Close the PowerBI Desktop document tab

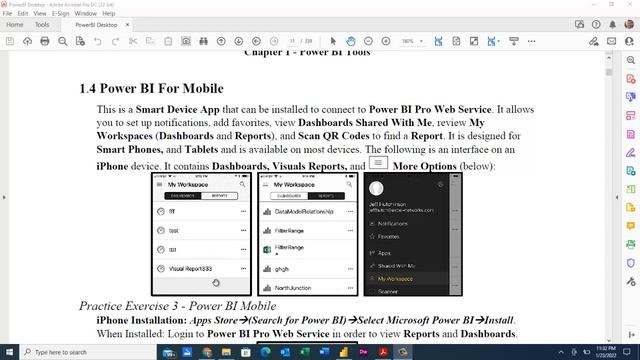point(127,25)
